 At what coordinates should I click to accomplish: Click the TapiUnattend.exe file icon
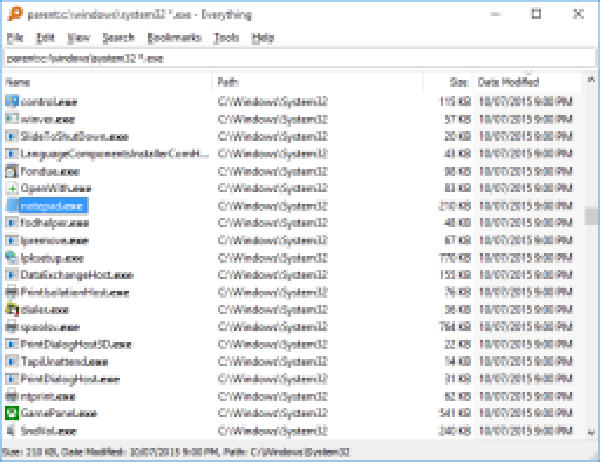12,362
